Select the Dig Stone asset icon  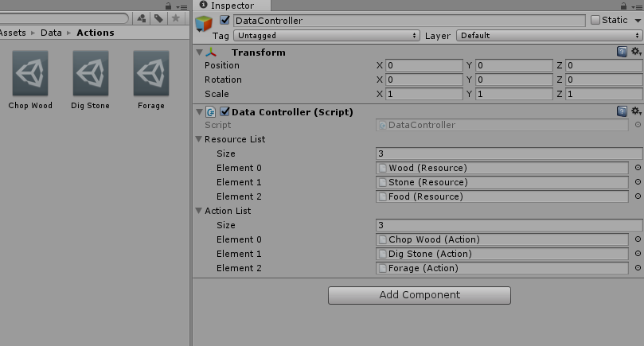coord(91,73)
